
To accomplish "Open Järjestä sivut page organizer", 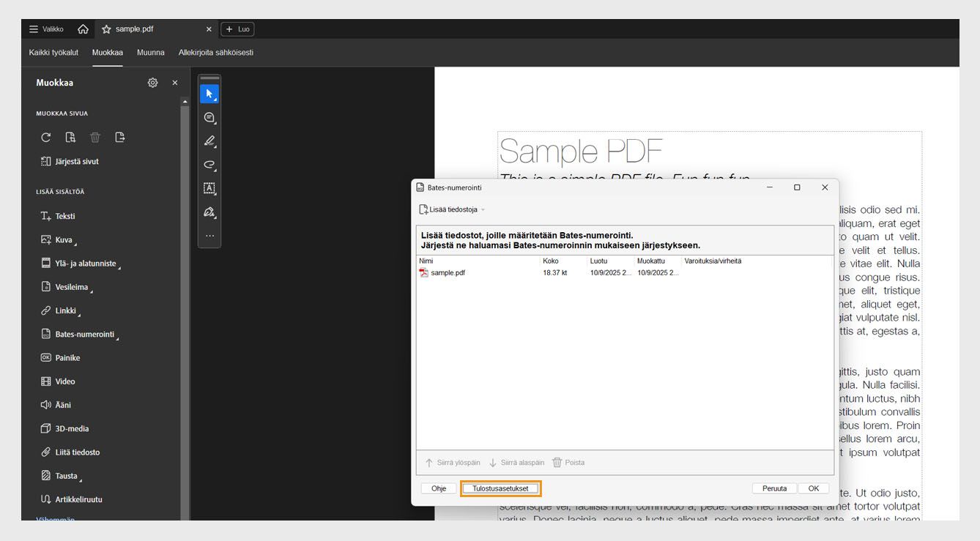I will tap(70, 162).
